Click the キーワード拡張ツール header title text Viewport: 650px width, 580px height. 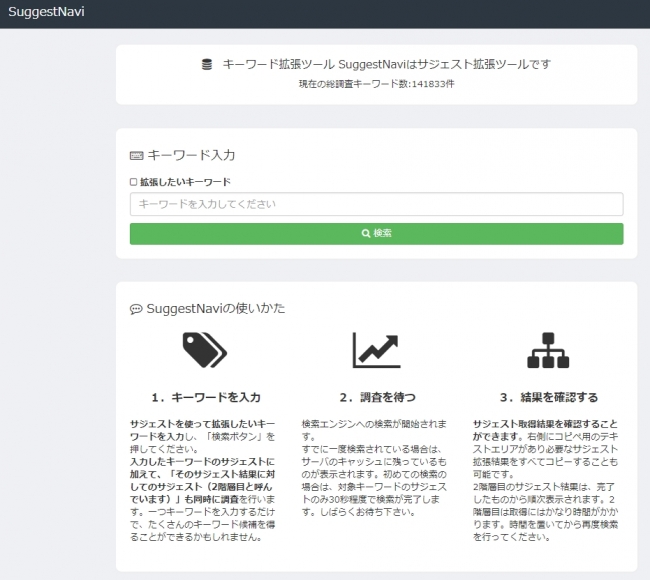point(386,65)
